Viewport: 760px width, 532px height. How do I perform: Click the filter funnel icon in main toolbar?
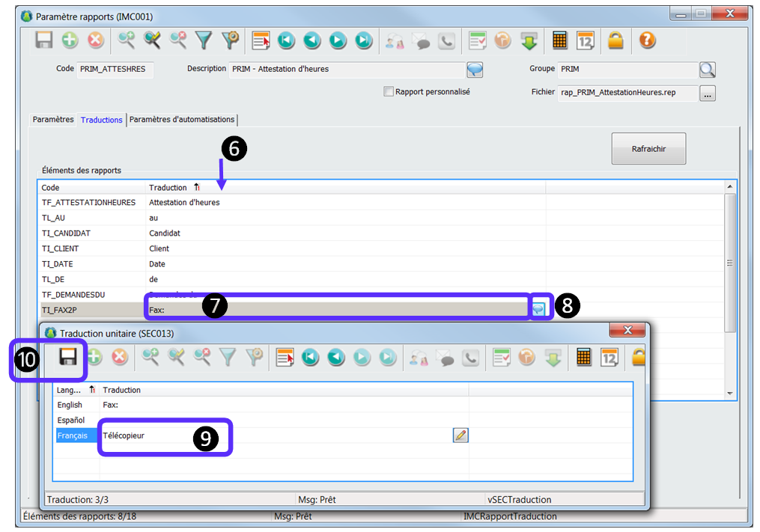coord(204,41)
